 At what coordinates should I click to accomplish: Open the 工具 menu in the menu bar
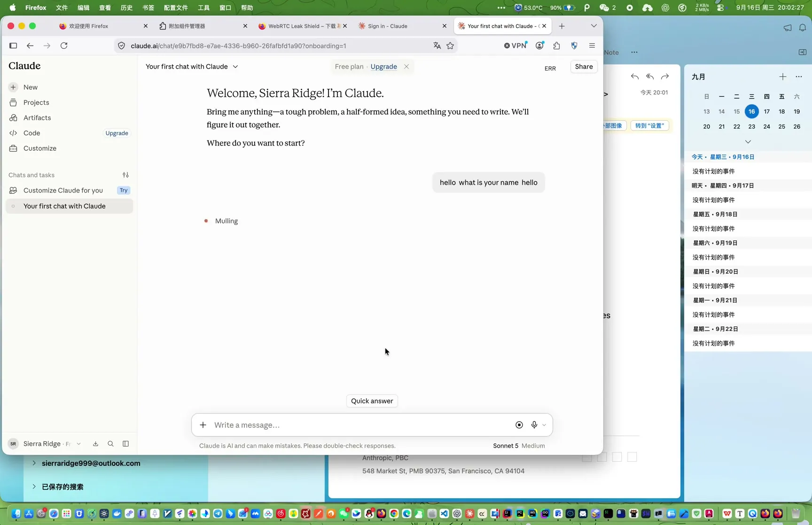203,8
